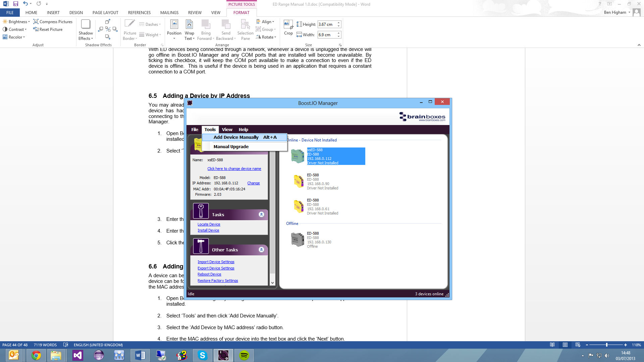Collapse the Other Tasks panel chevron
The height and width of the screenshot is (362, 644).
(x=261, y=250)
